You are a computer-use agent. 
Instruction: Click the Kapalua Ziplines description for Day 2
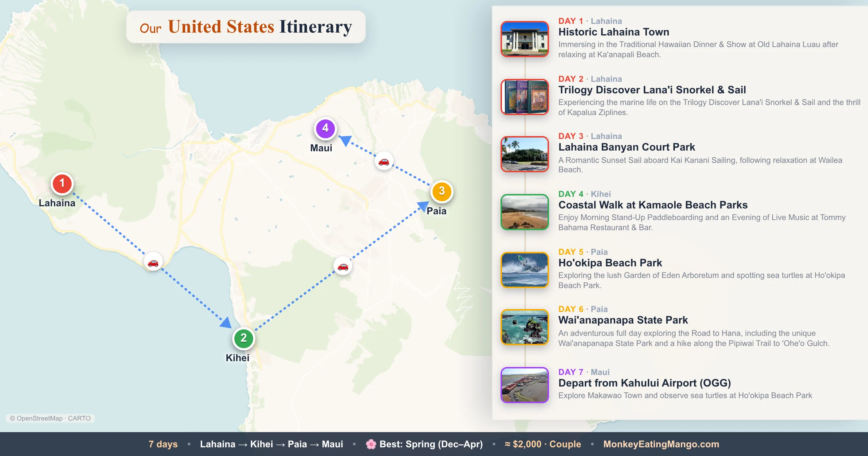[x=709, y=107]
